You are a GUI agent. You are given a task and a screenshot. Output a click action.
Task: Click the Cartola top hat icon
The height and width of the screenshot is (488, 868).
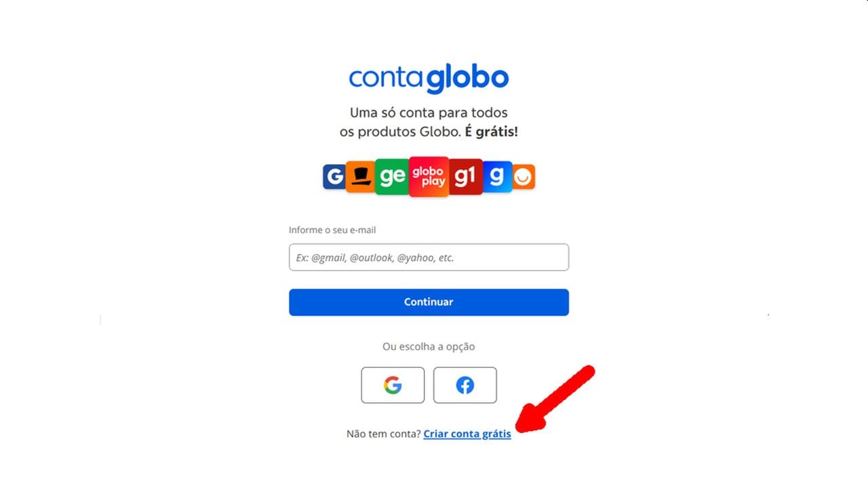coord(360,177)
